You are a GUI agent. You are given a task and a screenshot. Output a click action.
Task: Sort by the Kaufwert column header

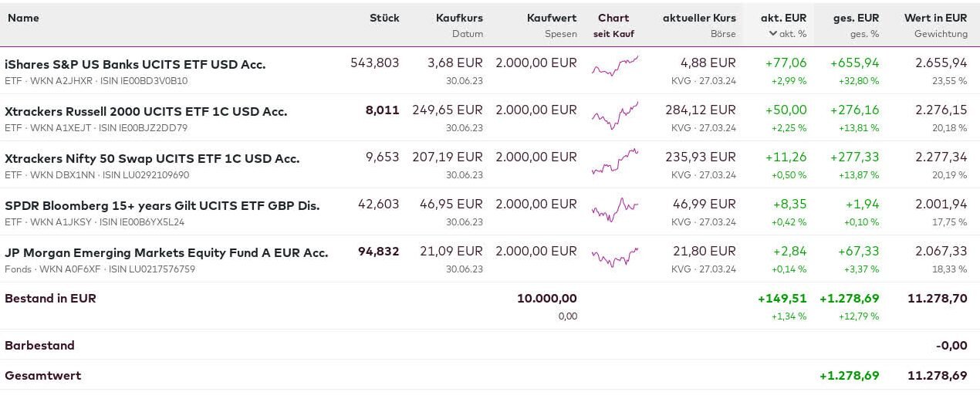(x=552, y=18)
